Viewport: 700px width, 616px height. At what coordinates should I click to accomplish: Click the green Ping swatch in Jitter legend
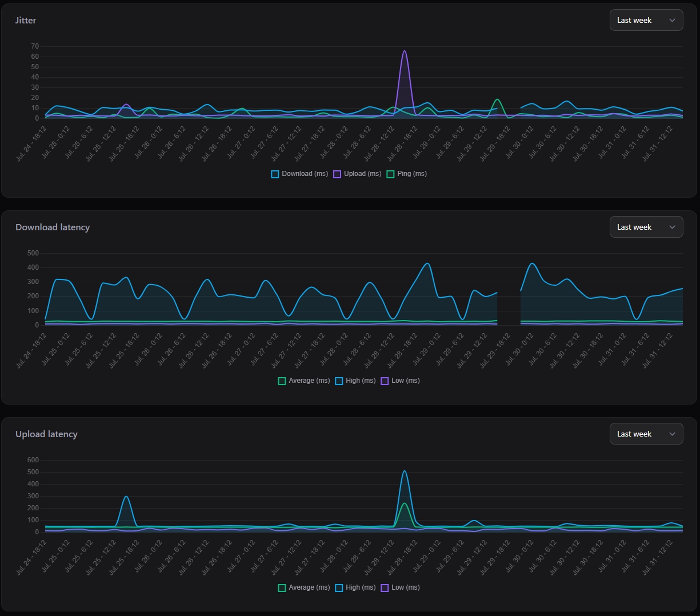[390, 174]
